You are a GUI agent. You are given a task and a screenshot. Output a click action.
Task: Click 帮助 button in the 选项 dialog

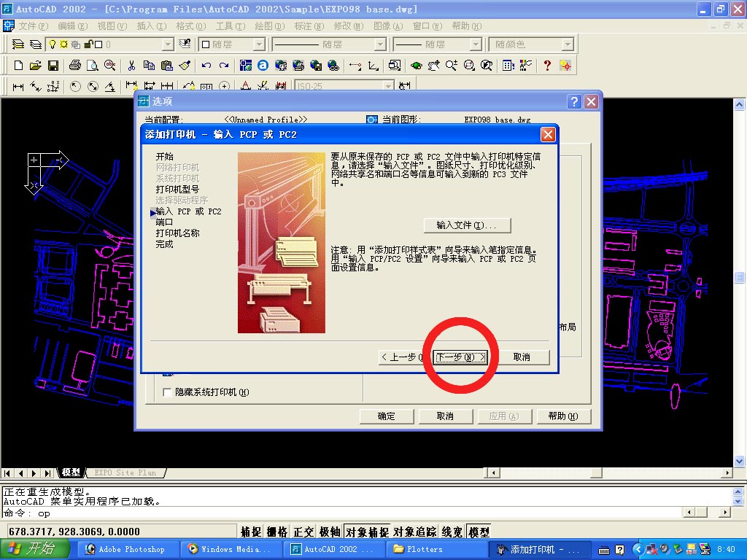564,416
